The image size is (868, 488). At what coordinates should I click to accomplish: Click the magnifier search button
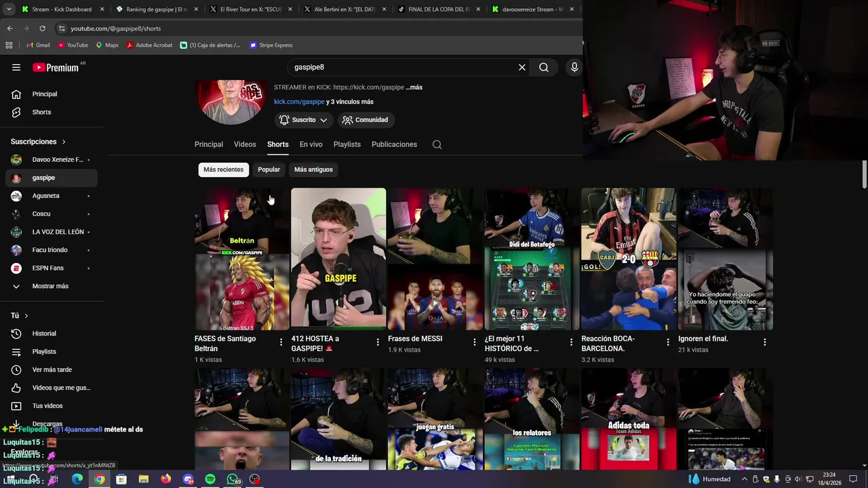[x=544, y=67]
